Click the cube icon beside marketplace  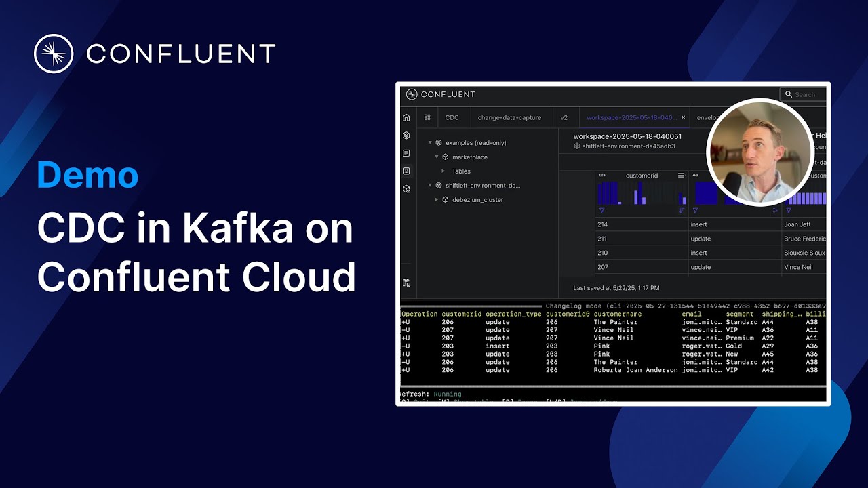point(446,157)
